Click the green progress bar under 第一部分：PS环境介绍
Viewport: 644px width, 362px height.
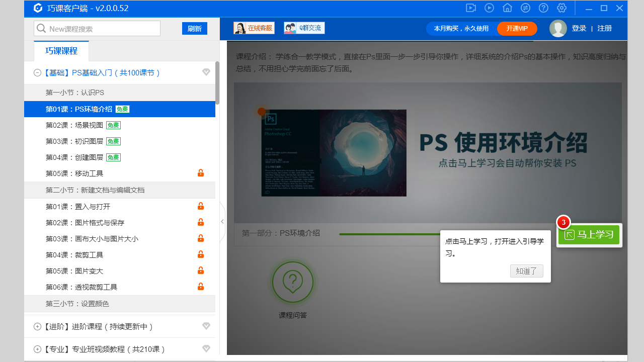click(390, 233)
